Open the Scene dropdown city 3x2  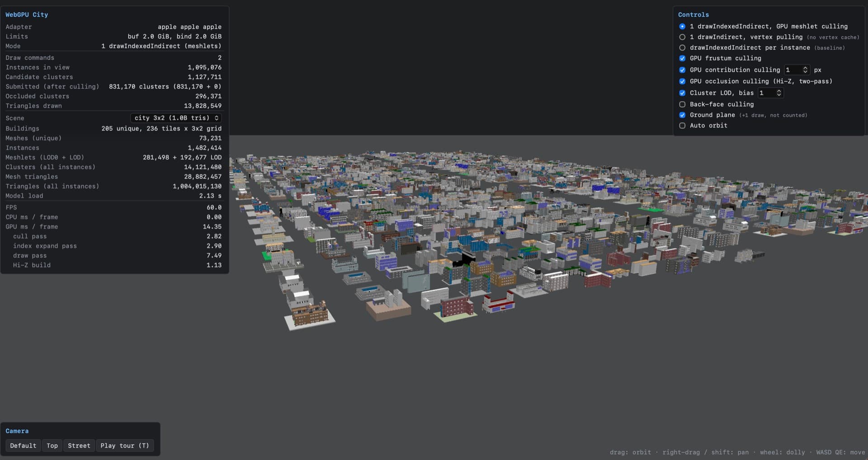click(176, 118)
